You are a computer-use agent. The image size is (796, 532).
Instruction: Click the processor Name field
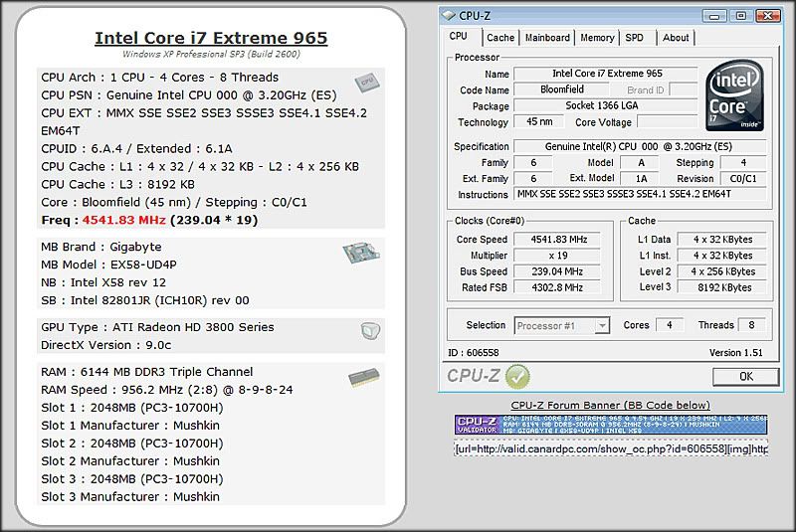pos(606,74)
